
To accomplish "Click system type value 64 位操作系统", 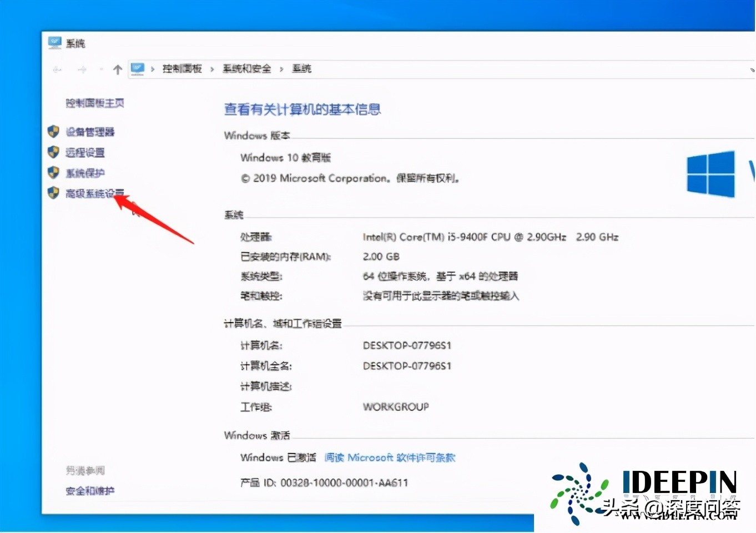I will point(440,276).
